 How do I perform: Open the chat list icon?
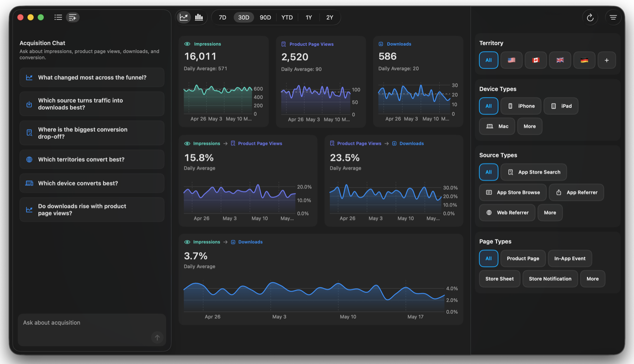pos(58,17)
